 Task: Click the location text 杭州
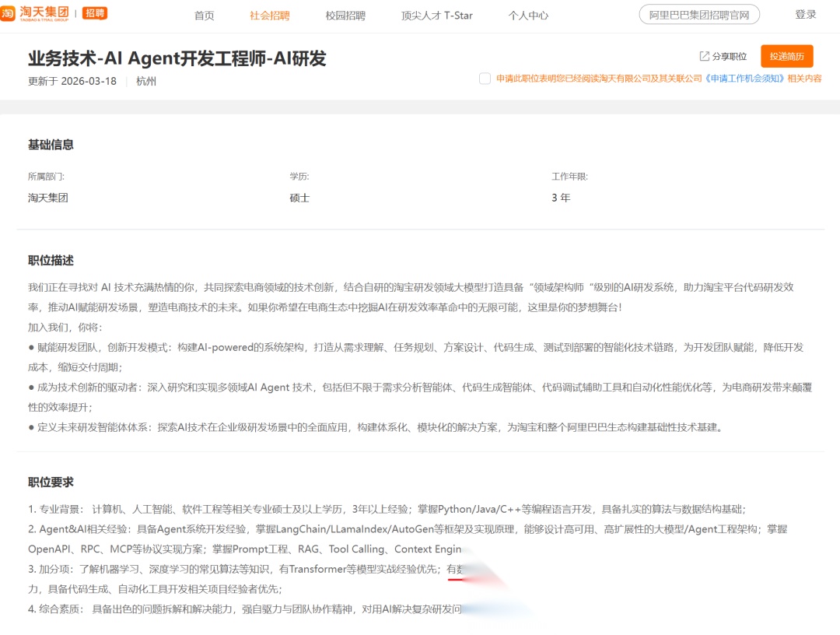point(146,81)
